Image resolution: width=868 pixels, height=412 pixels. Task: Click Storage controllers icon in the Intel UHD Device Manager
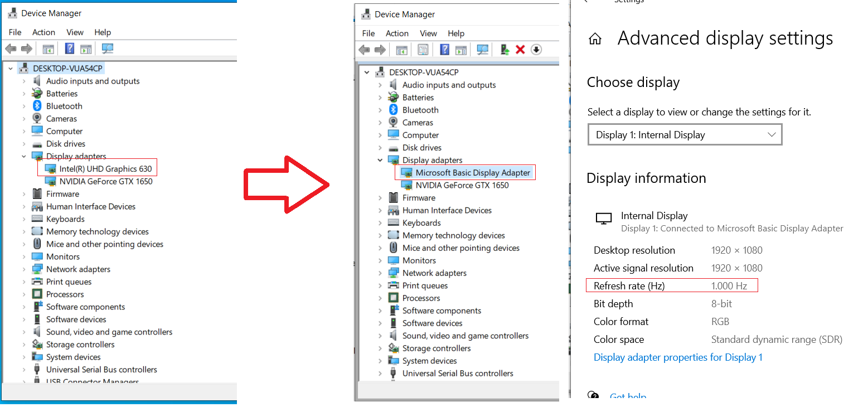click(x=37, y=345)
